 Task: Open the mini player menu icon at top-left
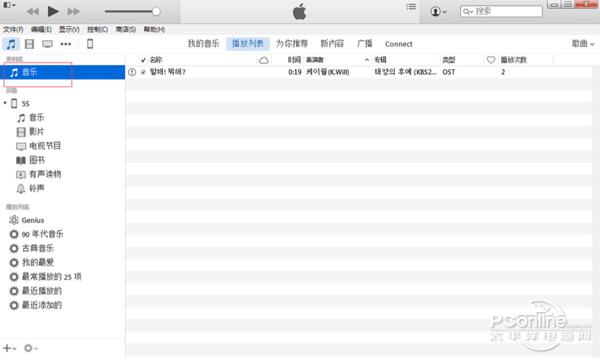click(9, 5)
